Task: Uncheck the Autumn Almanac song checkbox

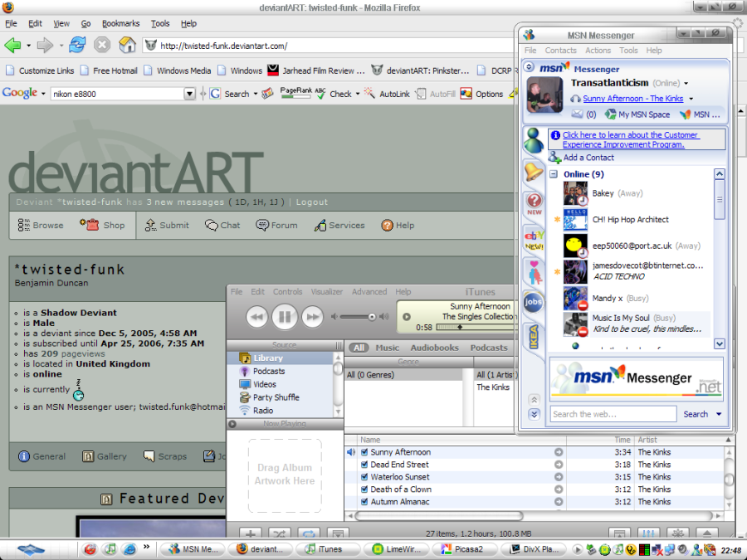Action: click(364, 501)
